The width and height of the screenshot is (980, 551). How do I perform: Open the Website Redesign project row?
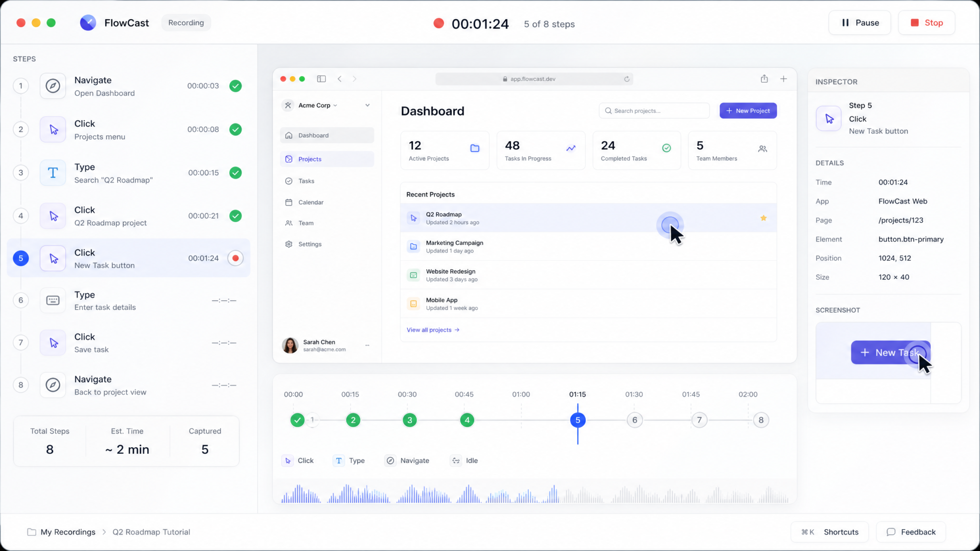point(588,275)
